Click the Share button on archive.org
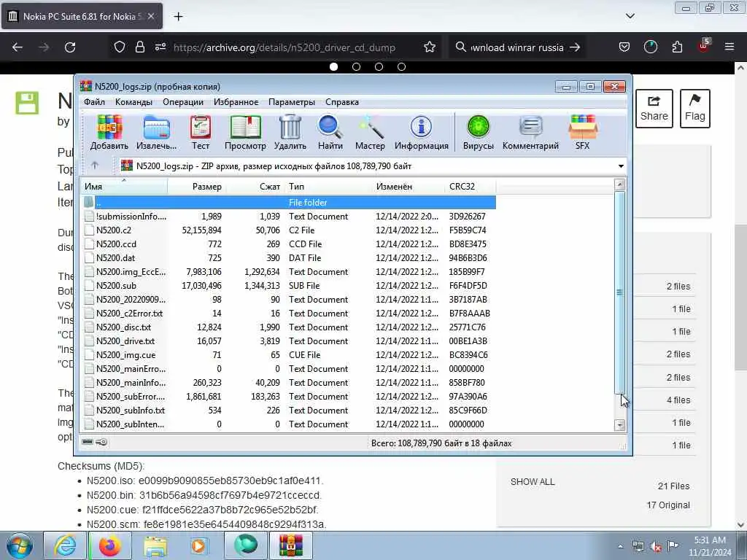This screenshot has width=747, height=560. 654,109
